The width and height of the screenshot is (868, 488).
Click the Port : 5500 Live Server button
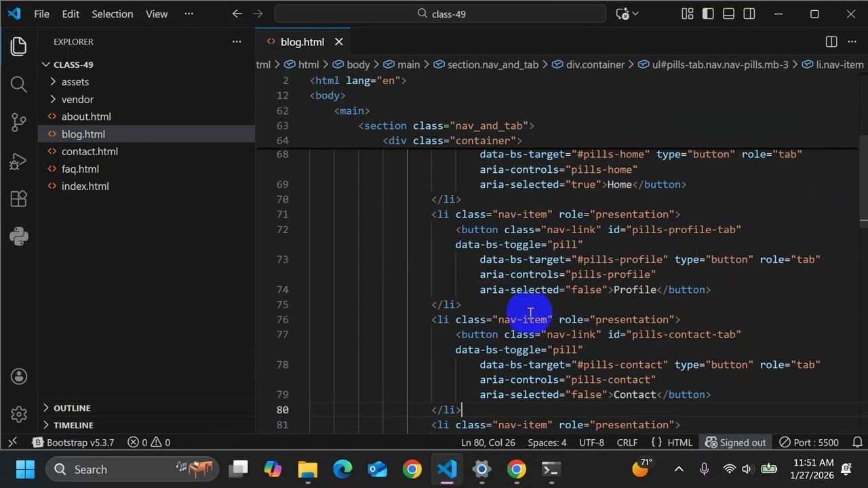click(808, 443)
